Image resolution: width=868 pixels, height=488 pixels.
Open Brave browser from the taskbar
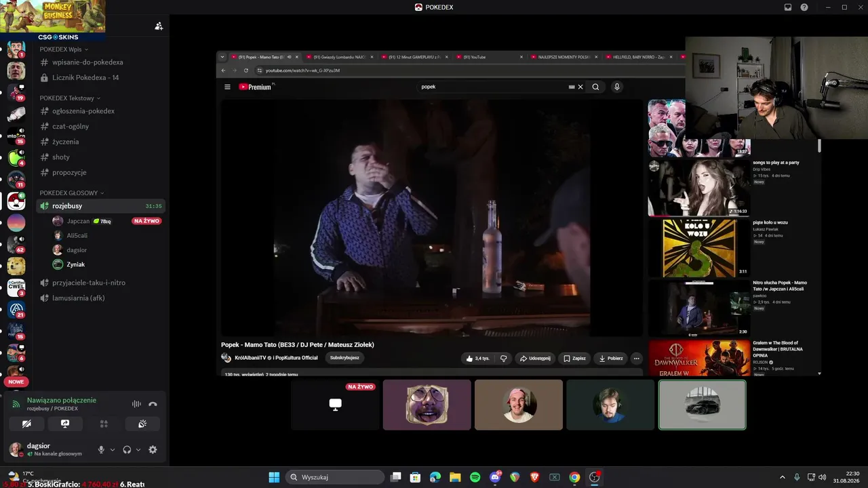click(x=535, y=477)
